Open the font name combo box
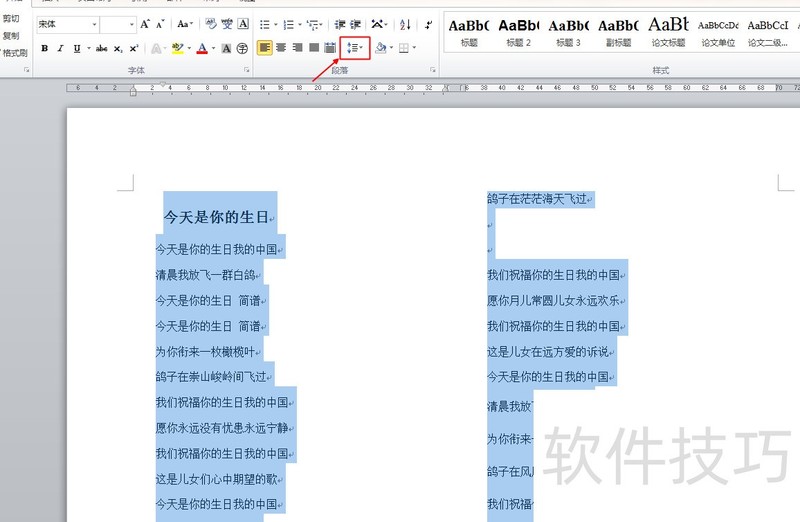800x522 pixels. pyautogui.click(x=67, y=24)
